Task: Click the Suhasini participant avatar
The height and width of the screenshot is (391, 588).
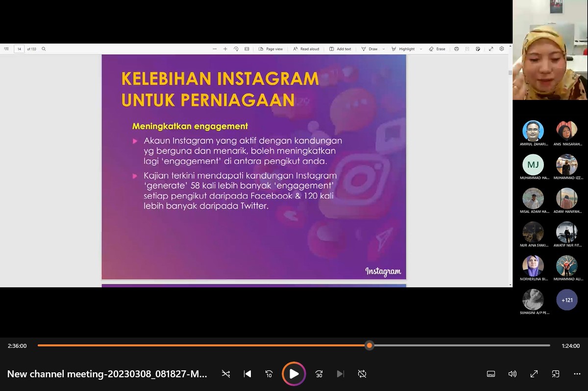Action: (533, 300)
